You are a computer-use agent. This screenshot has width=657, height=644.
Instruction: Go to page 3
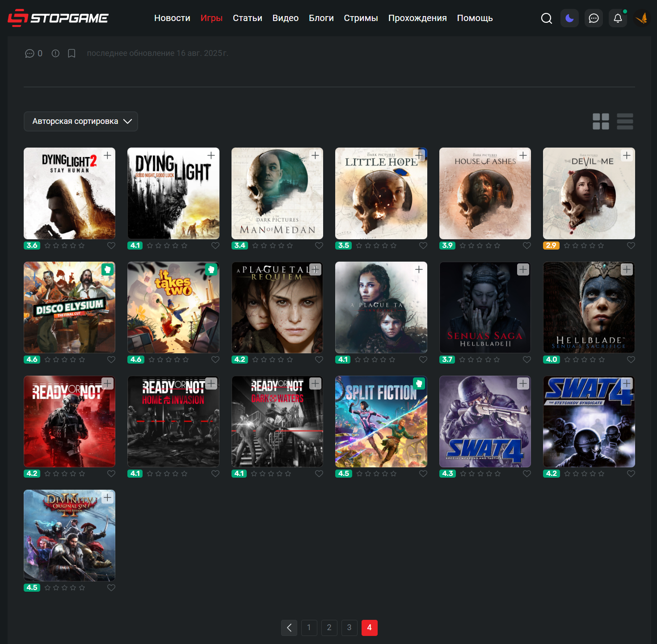point(350,628)
